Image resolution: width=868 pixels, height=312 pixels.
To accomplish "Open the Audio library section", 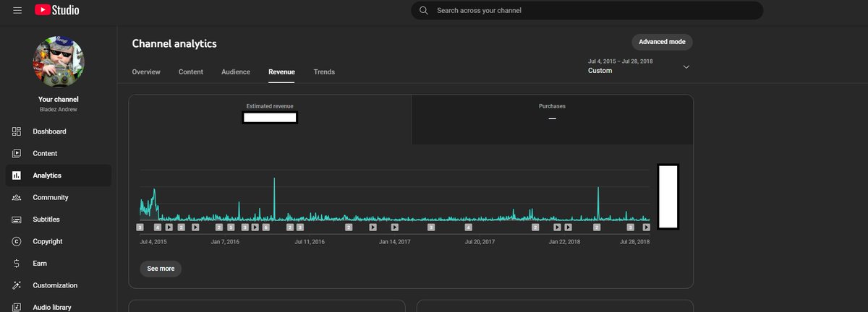I will 59,307.
